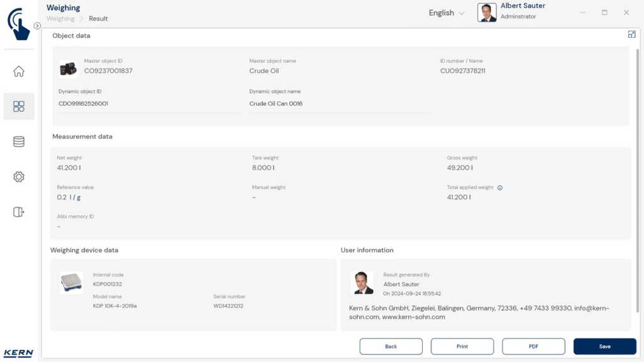This screenshot has height=362, width=644.
Task: Click the logout icon in sidebar
Action: [x=19, y=212]
